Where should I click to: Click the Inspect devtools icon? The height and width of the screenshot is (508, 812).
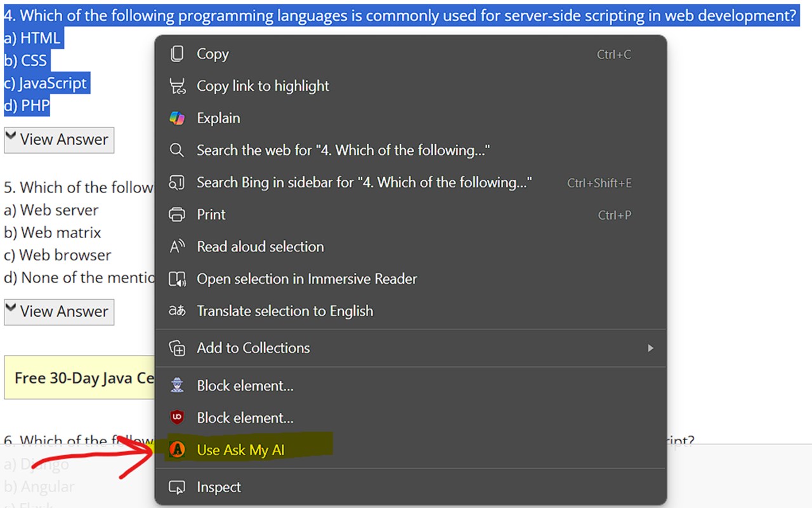pos(177,487)
